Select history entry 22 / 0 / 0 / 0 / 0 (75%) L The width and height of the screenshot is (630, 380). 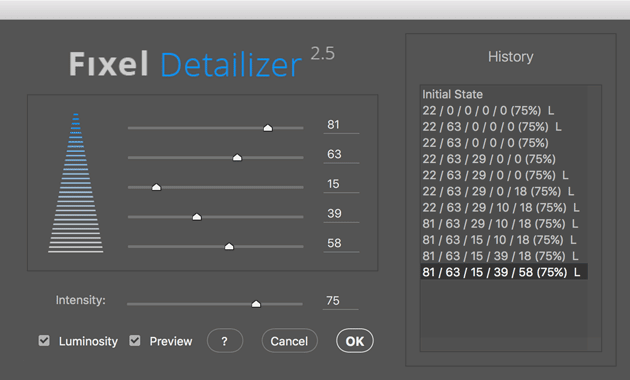(504, 110)
